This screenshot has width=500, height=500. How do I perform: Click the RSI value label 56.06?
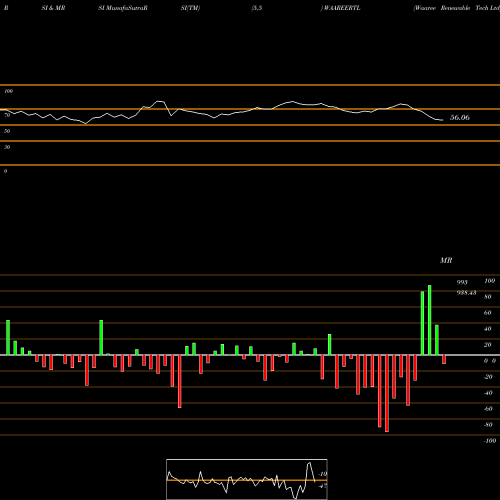[x=460, y=117]
